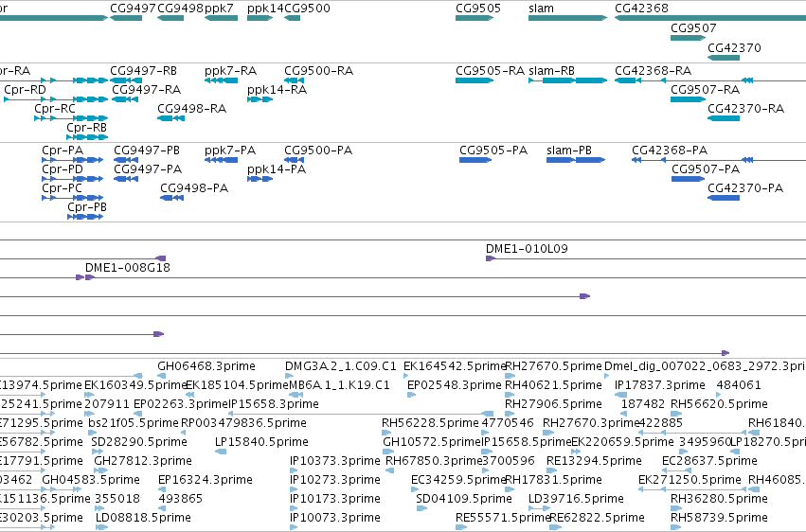
Task: Select transcript Cpr-RB
Action: click(86, 128)
